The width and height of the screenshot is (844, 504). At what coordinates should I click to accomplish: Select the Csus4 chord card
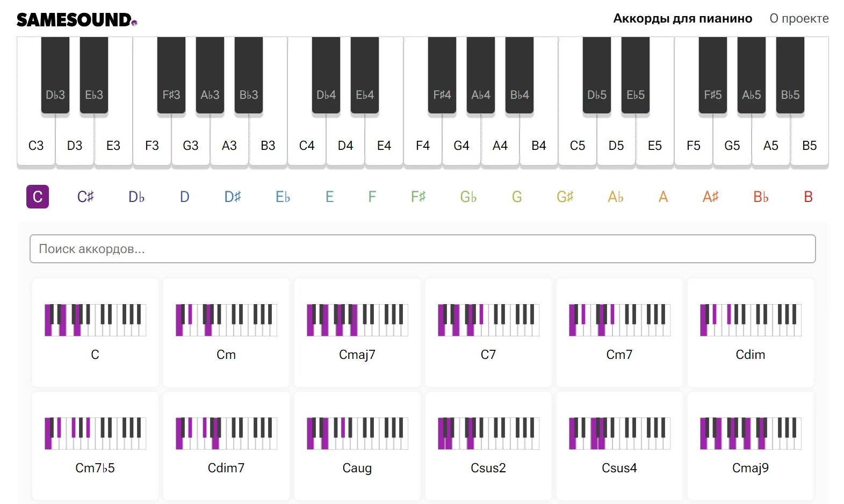[x=619, y=445]
